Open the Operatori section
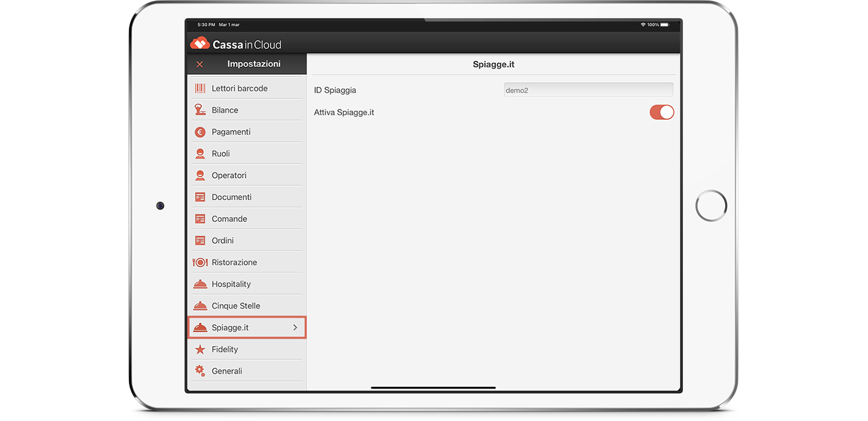 247,175
